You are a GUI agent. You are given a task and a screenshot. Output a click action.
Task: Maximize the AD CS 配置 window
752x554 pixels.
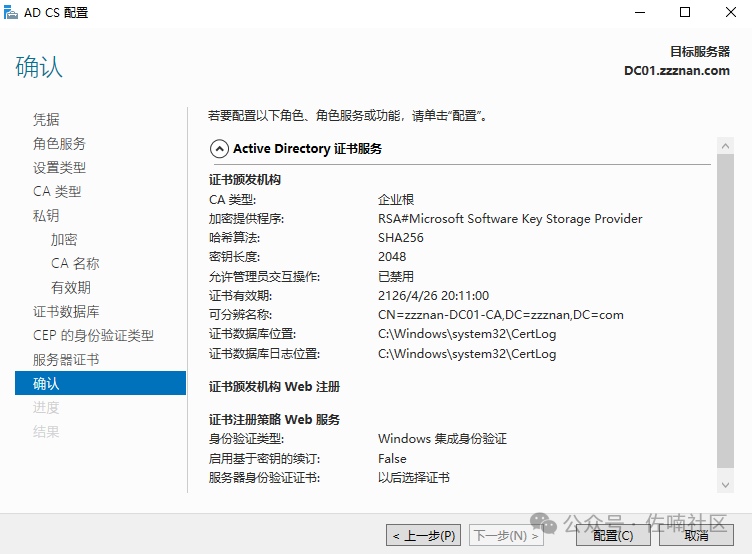click(685, 12)
